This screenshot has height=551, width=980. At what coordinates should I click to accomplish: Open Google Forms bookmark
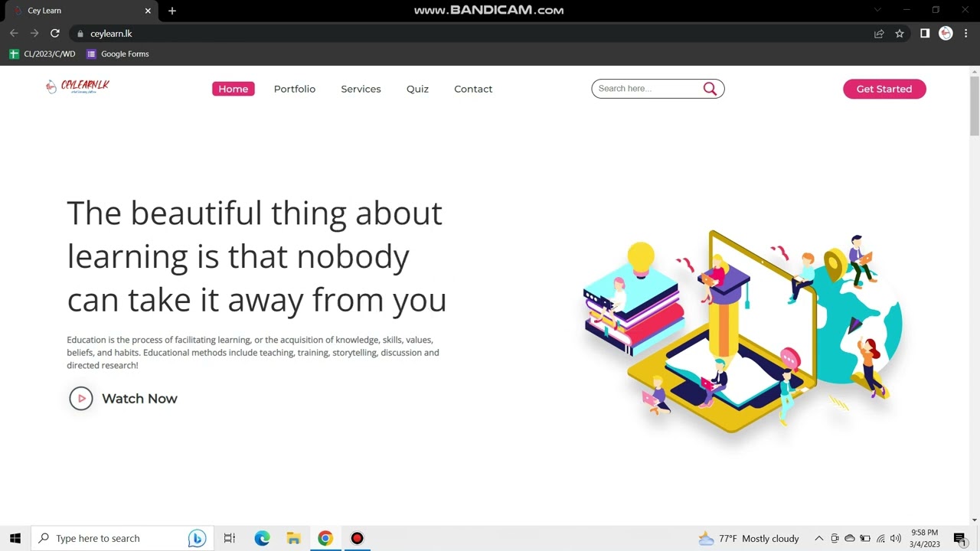pyautogui.click(x=118, y=54)
